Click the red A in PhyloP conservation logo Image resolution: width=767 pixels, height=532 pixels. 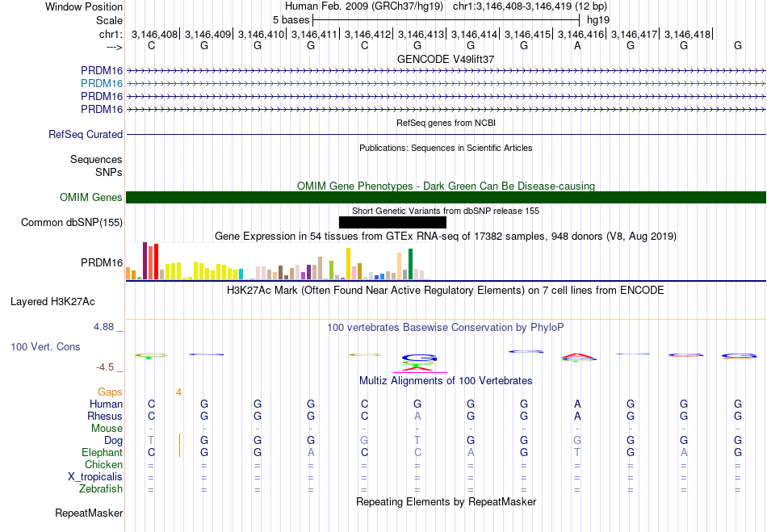click(x=577, y=355)
